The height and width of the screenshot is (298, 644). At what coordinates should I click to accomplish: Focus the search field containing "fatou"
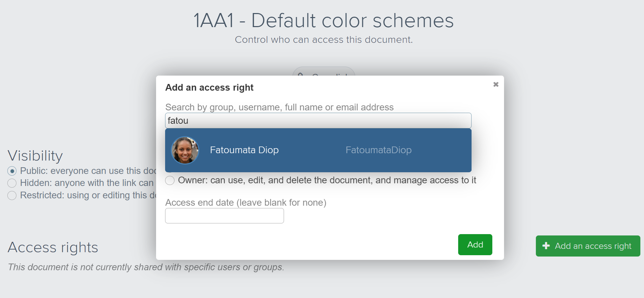318,121
